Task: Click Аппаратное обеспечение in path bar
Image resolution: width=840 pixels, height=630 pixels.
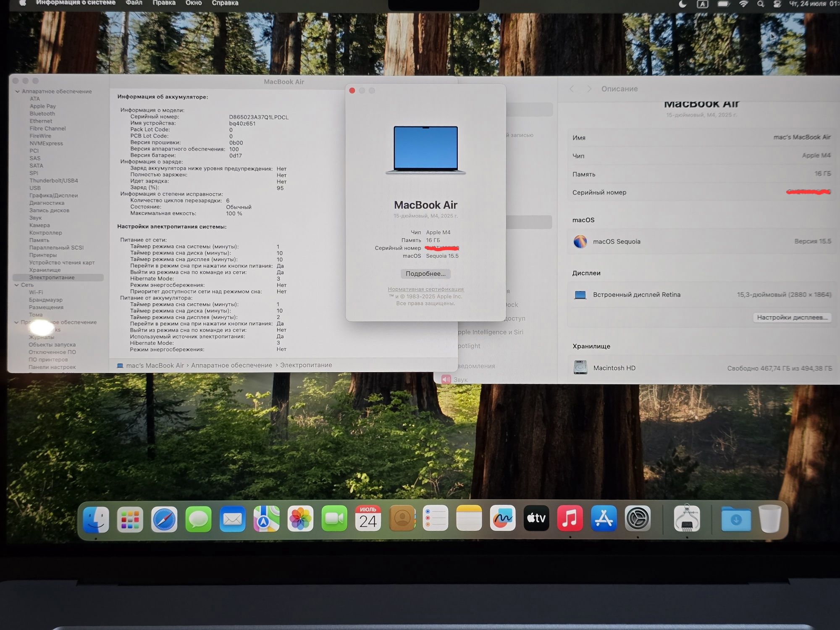Action: click(231, 365)
